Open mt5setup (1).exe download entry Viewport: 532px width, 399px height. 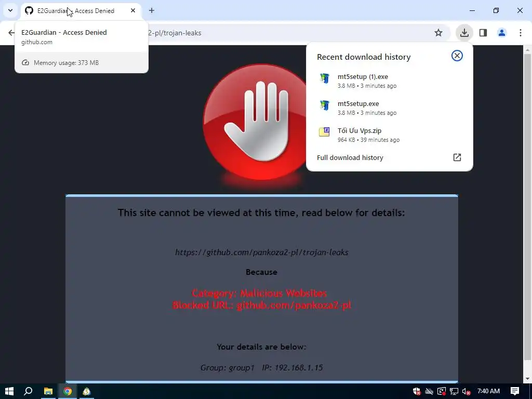[389, 81]
